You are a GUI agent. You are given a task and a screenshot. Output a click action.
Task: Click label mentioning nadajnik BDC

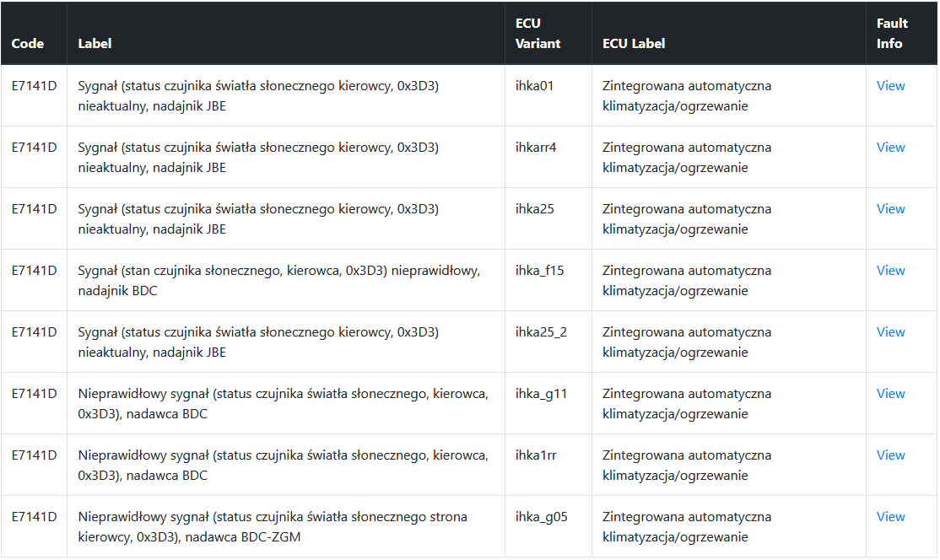(278, 281)
